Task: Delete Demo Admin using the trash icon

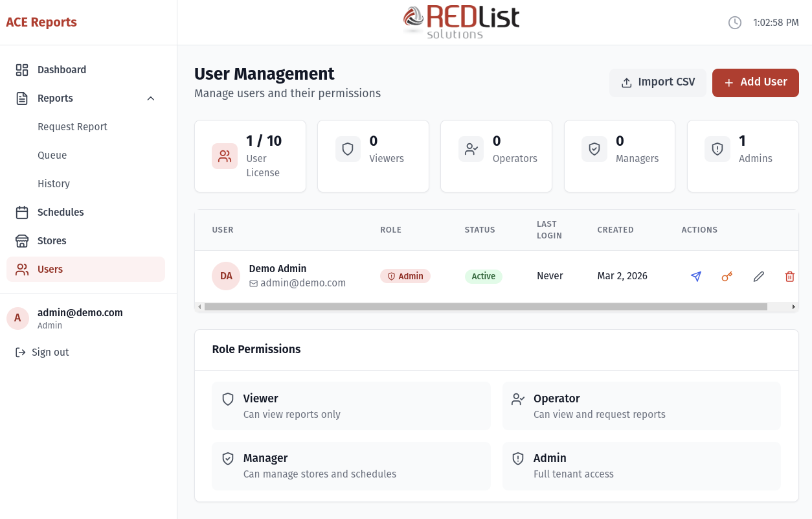Action: coord(789,276)
